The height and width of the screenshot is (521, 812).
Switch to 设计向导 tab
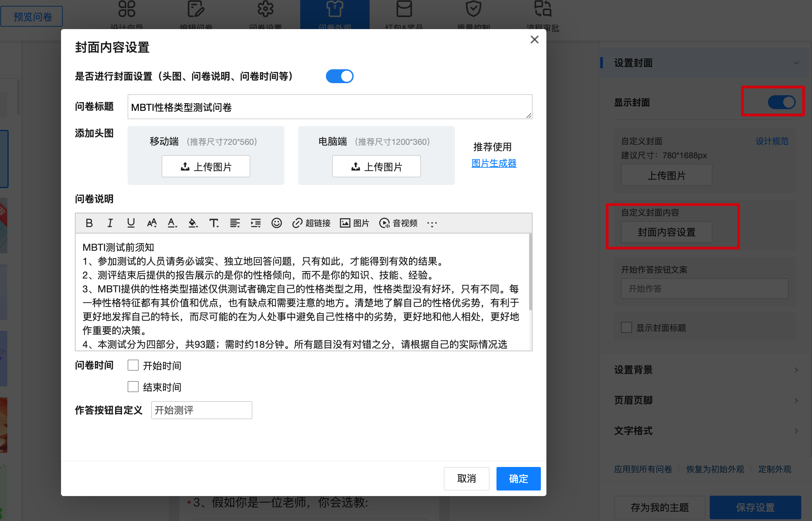tap(127, 15)
